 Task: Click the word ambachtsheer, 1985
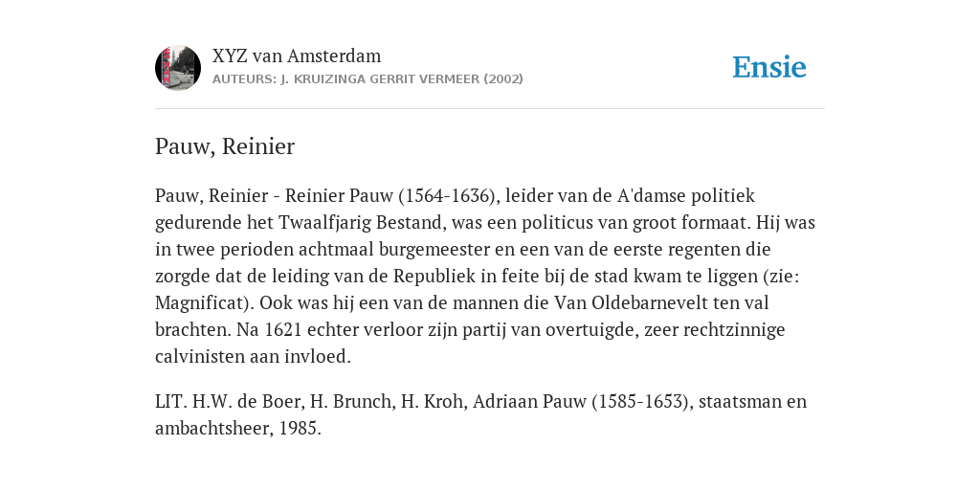pos(238,428)
